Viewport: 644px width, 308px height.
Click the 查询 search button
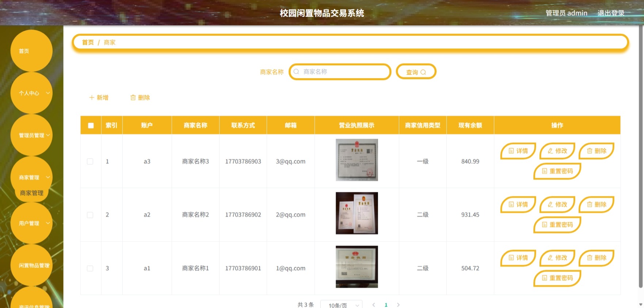pyautogui.click(x=416, y=72)
